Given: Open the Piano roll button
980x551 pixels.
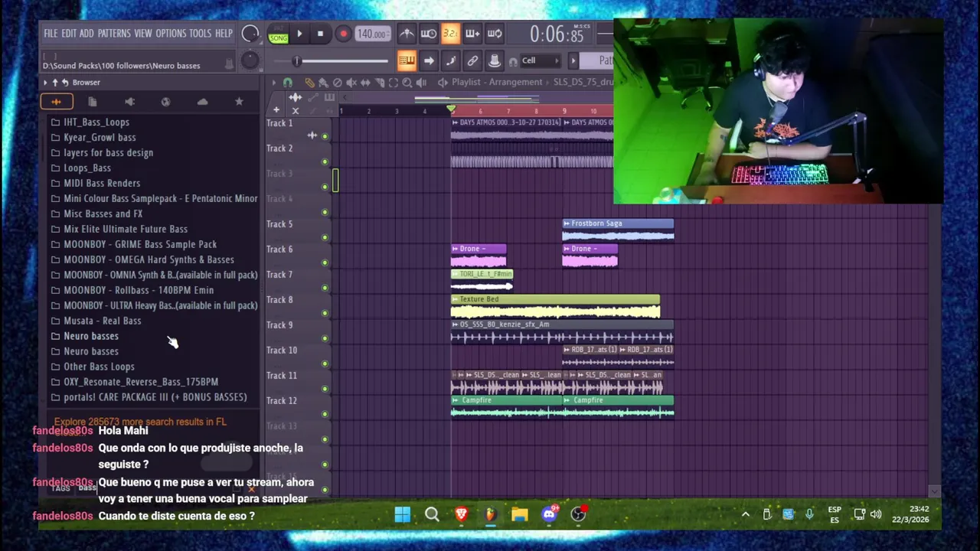Looking at the screenshot, I should [451, 60].
